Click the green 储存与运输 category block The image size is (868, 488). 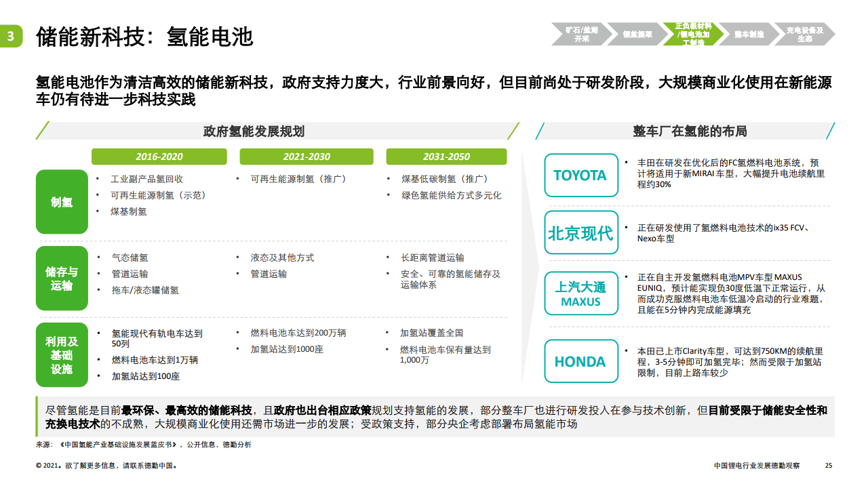click(x=62, y=279)
